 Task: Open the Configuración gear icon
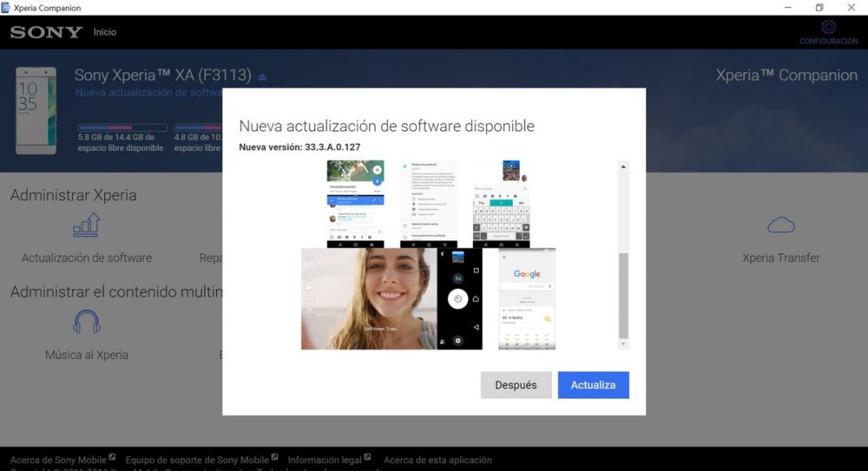[x=828, y=27]
